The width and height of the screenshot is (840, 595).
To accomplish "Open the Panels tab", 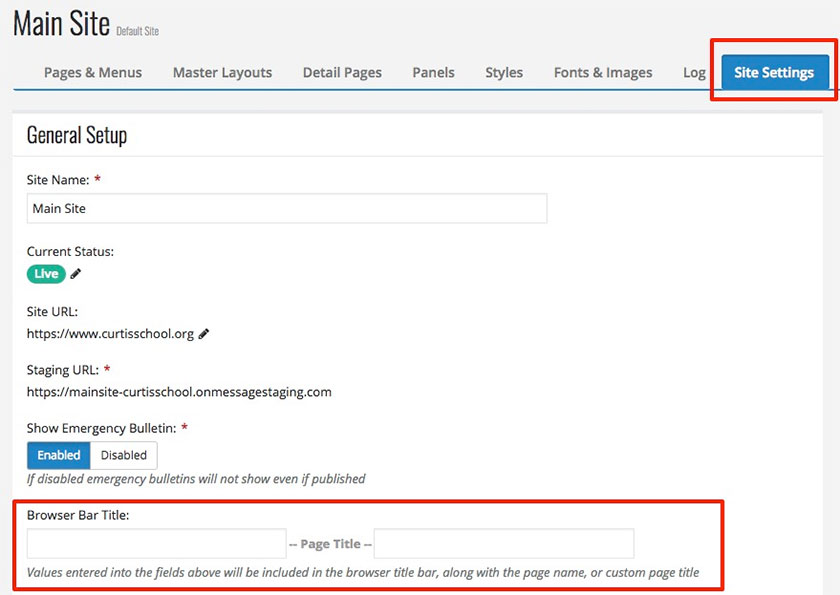I will coord(433,72).
